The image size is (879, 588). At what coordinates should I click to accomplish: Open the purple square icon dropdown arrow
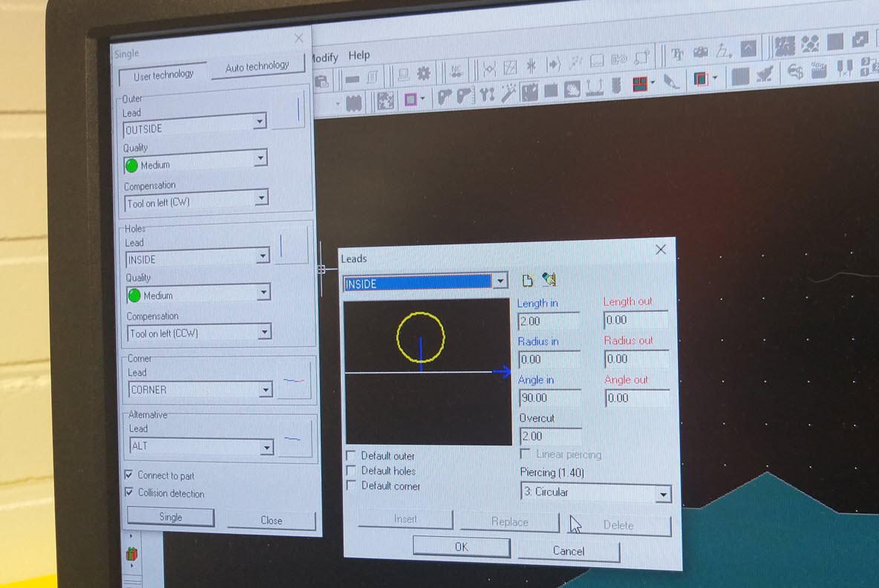click(x=422, y=99)
